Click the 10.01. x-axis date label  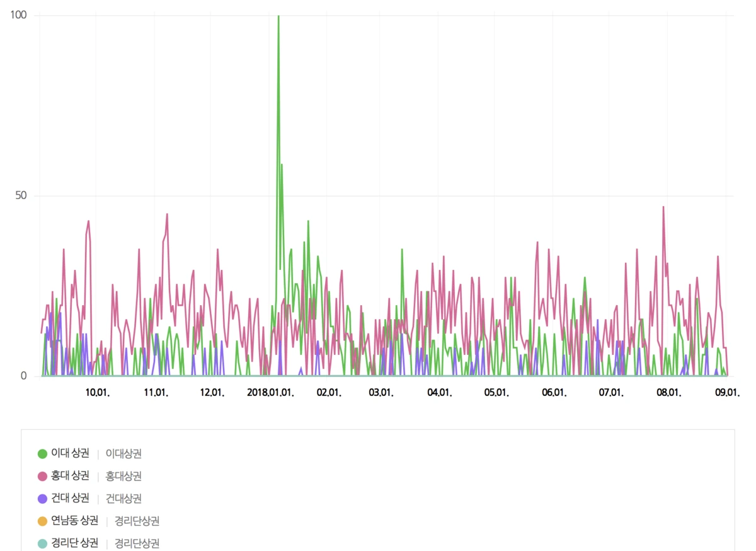coord(98,392)
